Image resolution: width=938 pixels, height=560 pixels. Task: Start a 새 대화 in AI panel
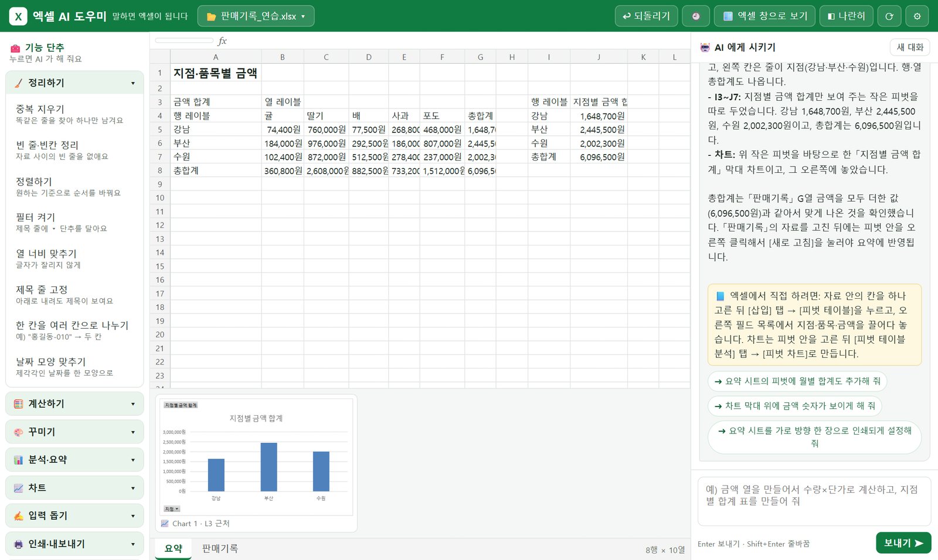tap(910, 47)
